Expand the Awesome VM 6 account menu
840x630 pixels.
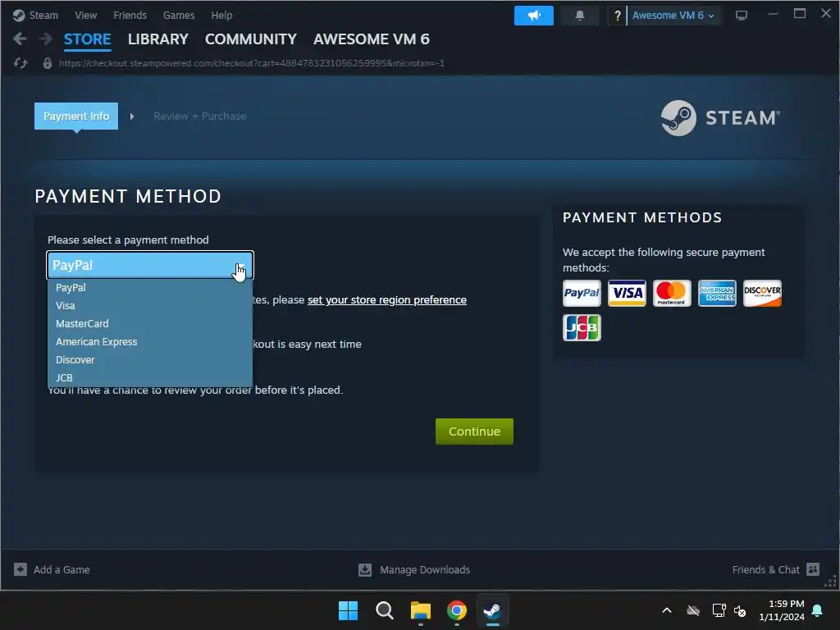673,16
